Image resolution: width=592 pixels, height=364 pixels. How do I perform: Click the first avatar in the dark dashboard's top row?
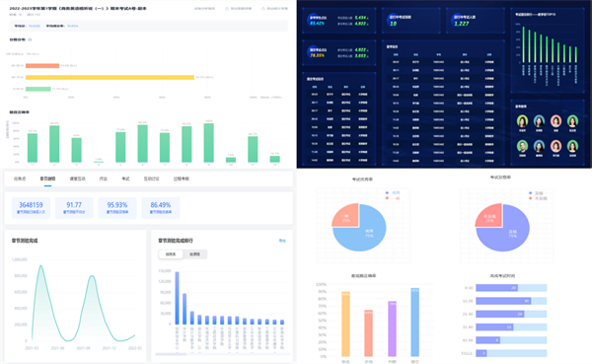(522, 121)
